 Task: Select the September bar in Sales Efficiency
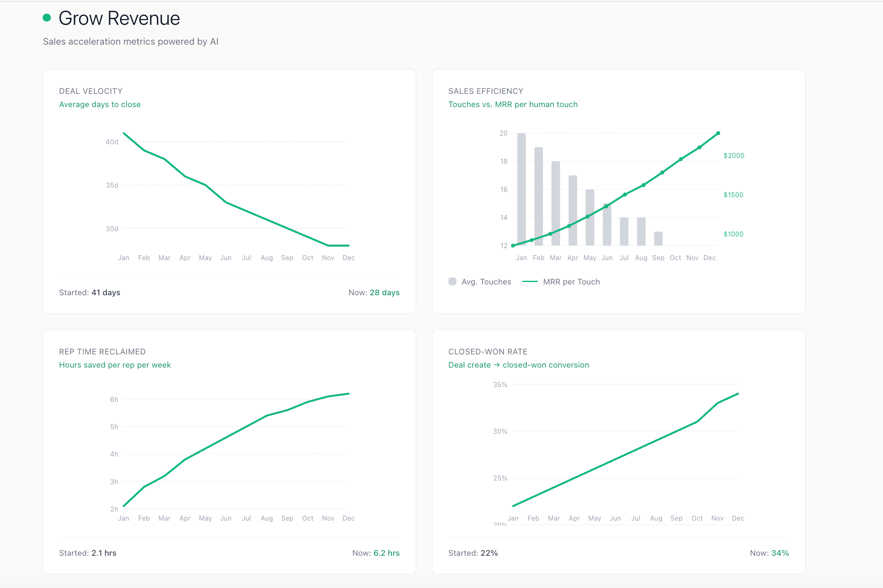[x=658, y=239]
